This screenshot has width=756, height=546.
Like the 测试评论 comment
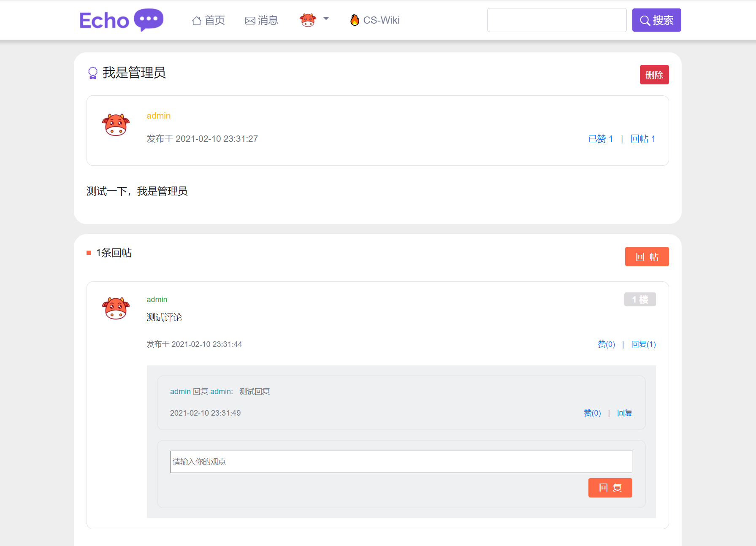(606, 344)
